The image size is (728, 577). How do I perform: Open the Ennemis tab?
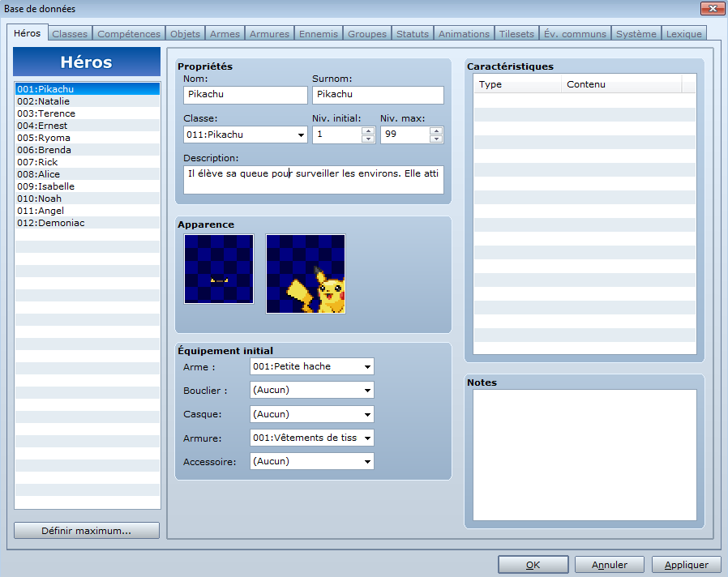coord(318,34)
